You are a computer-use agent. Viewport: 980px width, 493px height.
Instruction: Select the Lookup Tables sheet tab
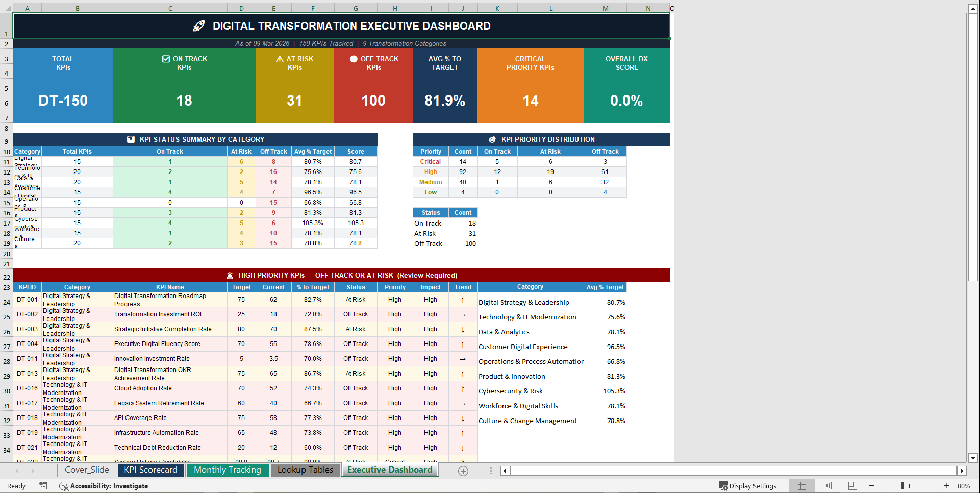[x=305, y=470]
